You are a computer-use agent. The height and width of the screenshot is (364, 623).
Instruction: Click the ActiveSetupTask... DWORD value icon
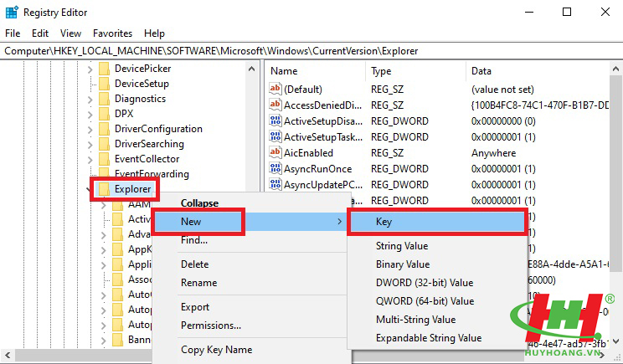(275, 136)
